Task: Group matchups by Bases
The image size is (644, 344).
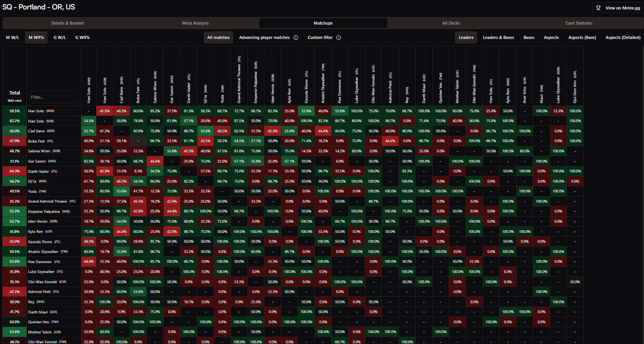Action: click(529, 37)
